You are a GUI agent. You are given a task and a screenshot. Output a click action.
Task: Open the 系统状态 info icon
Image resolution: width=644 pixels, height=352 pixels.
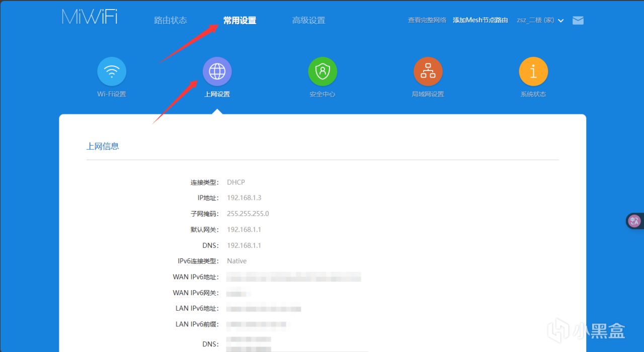(533, 72)
